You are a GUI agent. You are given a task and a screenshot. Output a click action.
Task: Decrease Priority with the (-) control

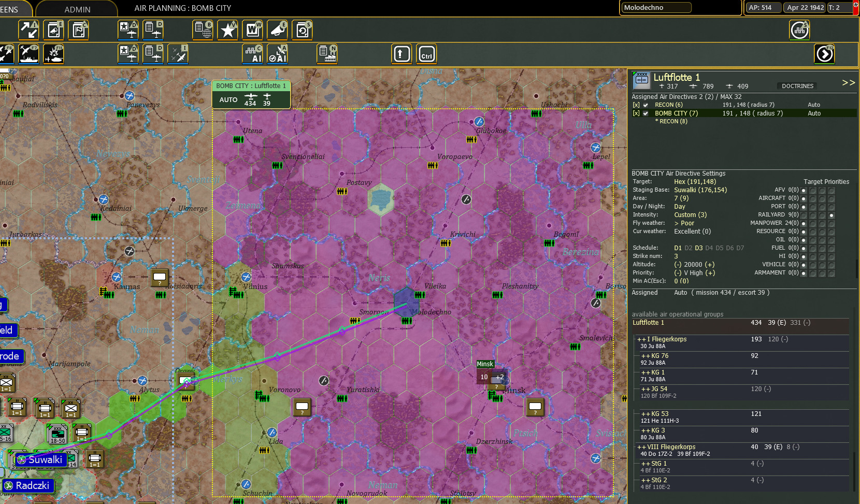tap(678, 273)
